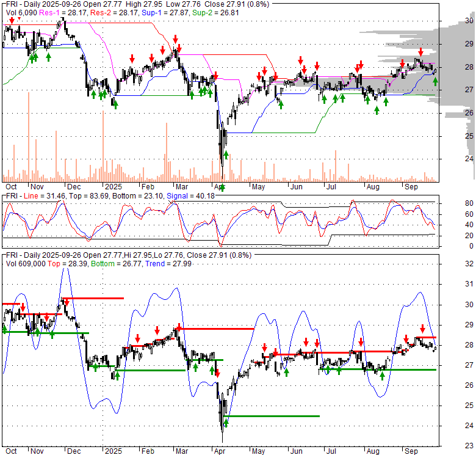Click 'Lo 27.76' in the lower chart header
Image resolution: width=476 pixels, height=455 pixels.
(167, 255)
